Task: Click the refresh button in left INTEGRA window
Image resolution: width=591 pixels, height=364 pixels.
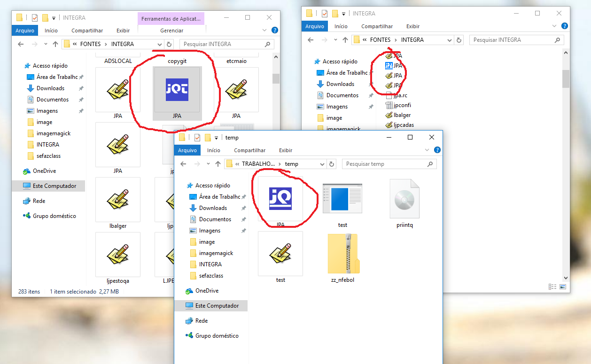Action: 169,44
